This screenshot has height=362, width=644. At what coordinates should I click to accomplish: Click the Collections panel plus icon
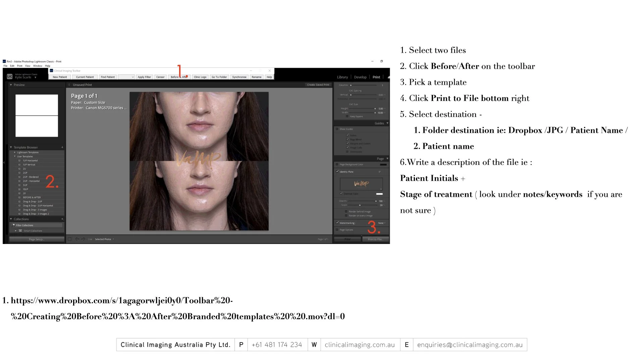click(x=62, y=219)
